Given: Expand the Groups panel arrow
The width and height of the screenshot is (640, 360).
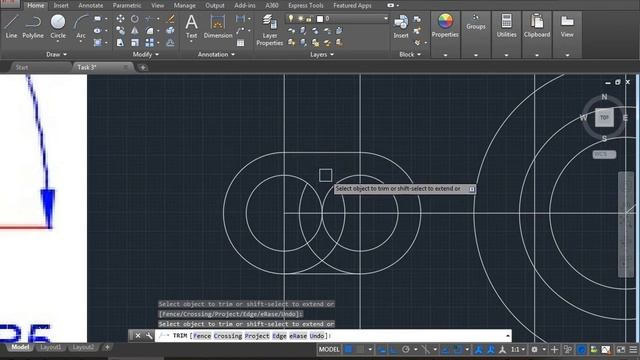Looking at the screenshot, I should point(476,55).
